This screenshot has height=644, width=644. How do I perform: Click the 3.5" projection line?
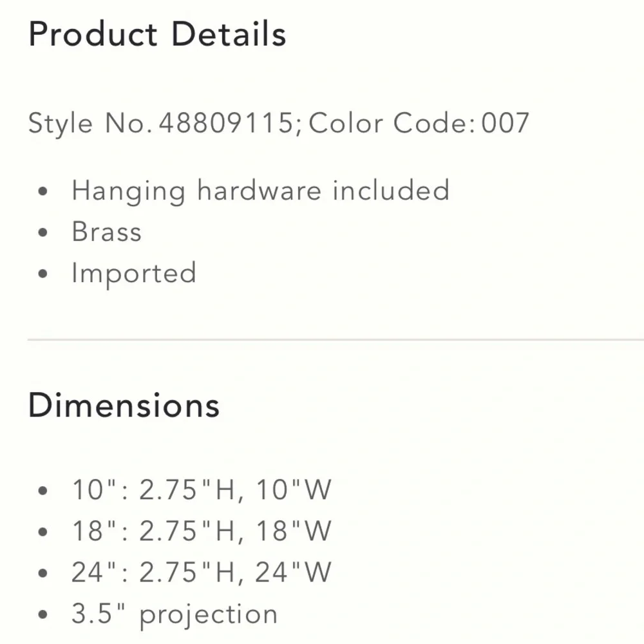(x=175, y=615)
